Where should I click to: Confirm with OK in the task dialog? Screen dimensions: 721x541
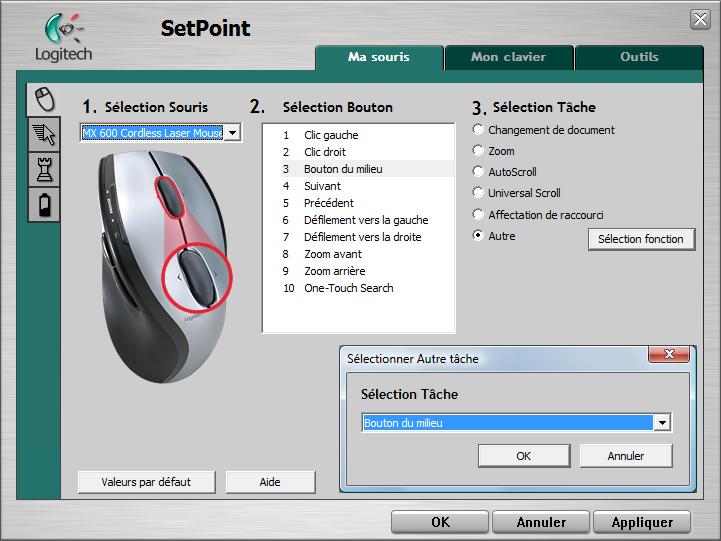click(x=524, y=456)
